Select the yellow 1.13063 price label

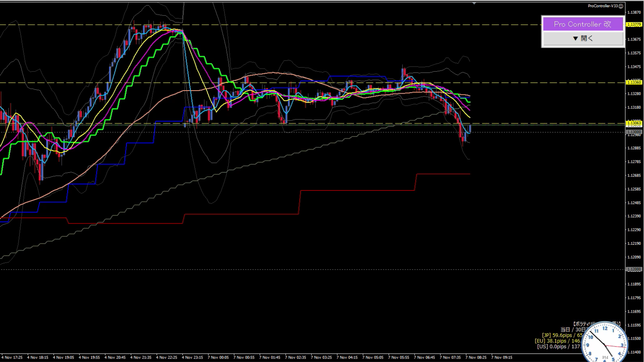coord(634,123)
